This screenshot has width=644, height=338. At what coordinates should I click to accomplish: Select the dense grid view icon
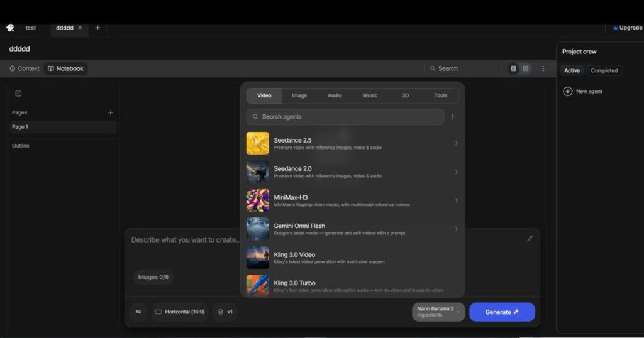(x=513, y=68)
